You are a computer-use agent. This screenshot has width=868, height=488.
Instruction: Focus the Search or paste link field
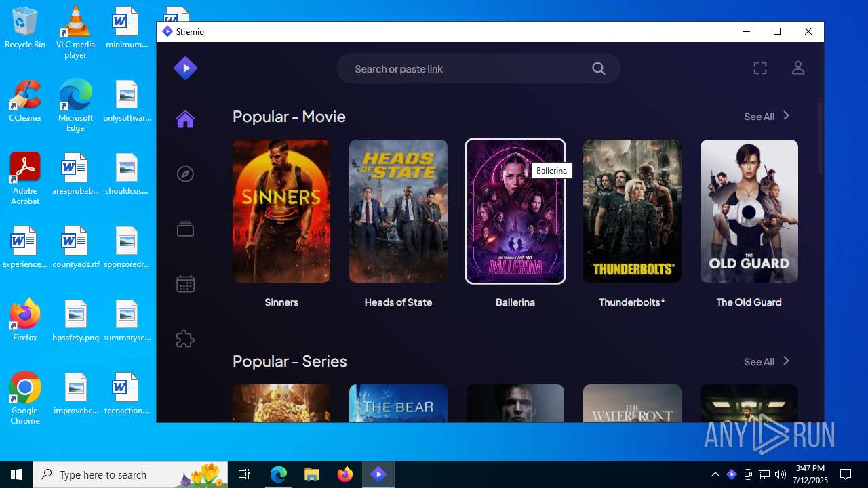point(479,68)
